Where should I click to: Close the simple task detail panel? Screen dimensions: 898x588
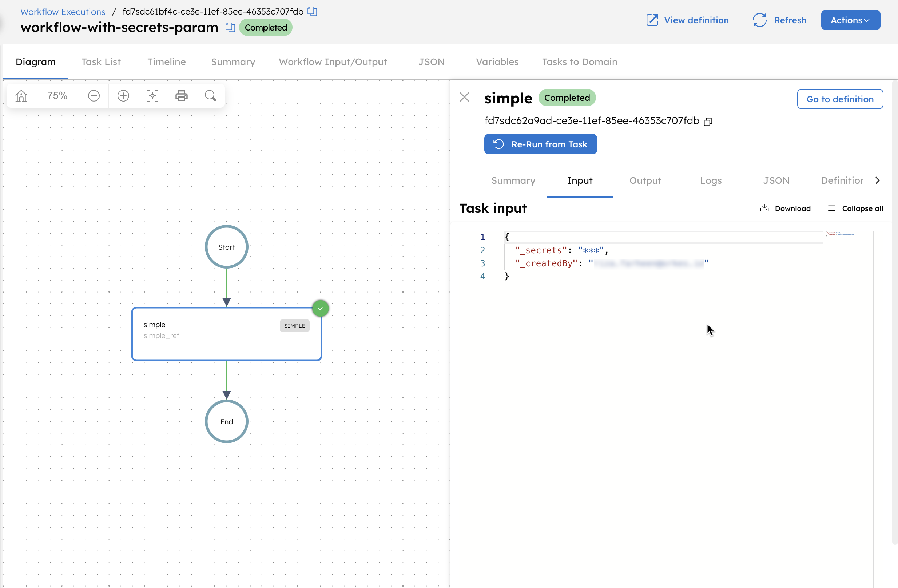(x=465, y=98)
